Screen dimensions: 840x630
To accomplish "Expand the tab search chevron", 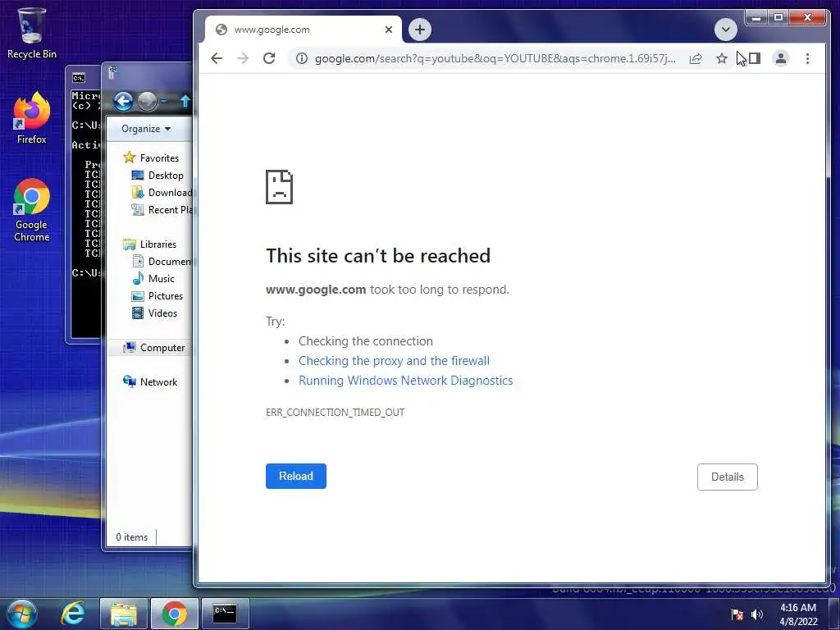I will point(726,30).
